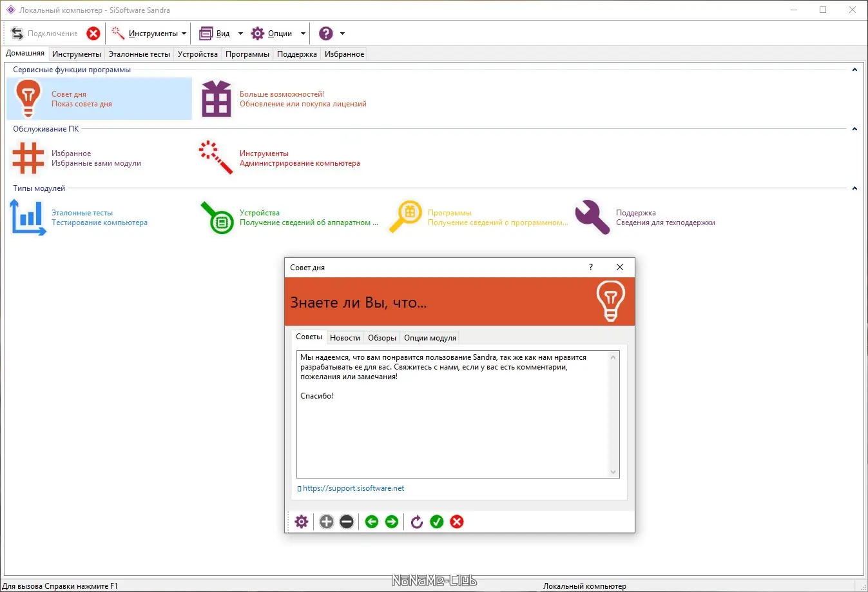Collapse the Сервисные функции программы section
This screenshot has width=868, height=592.
click(x=854, y=70)
